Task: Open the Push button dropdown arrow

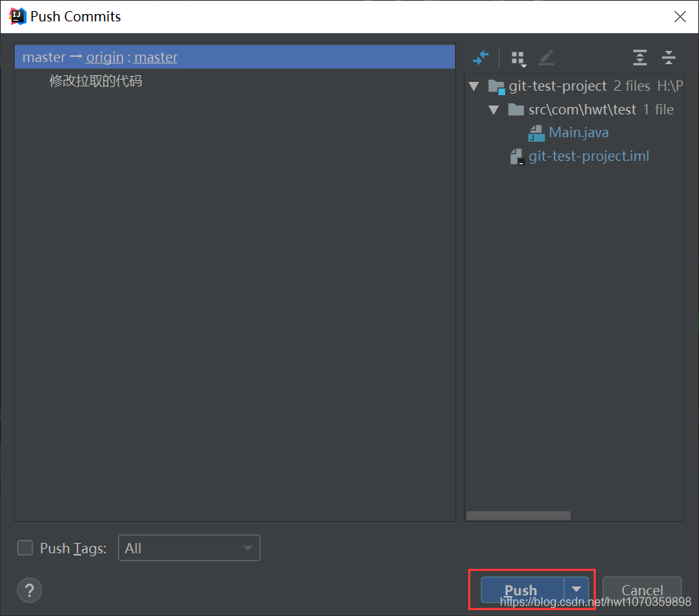Action: 577,589
